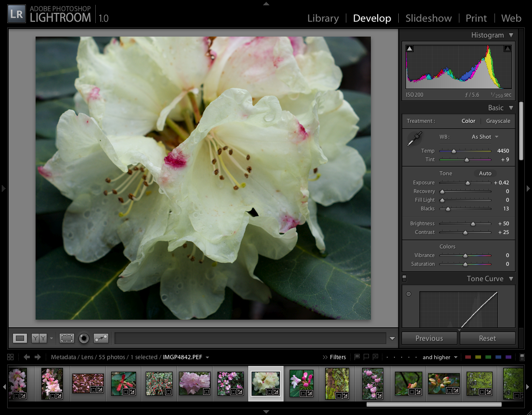Go back with the left arrow
This screenshot has width=532, height=415.
pos(26,357)
